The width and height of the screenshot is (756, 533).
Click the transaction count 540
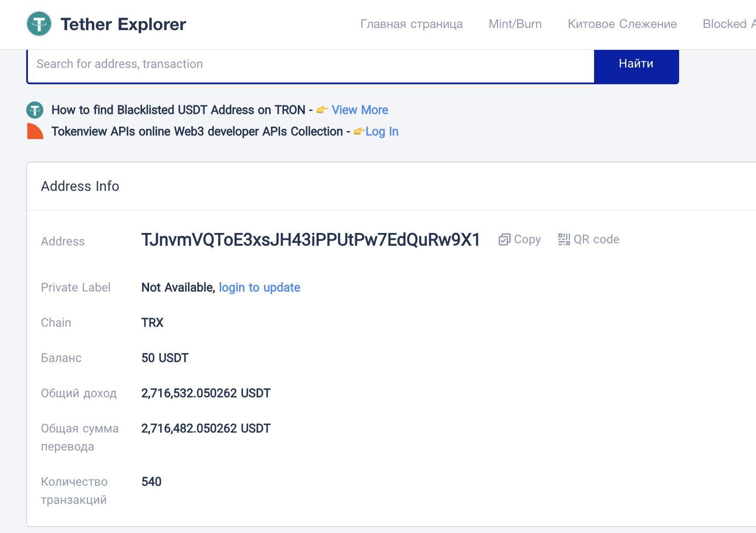(151, 482)
